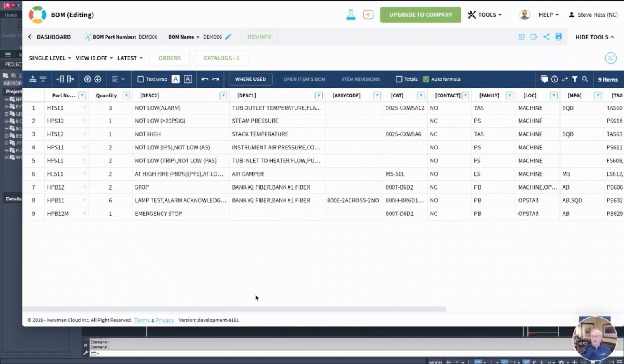The image size is (624, 364).
Task: Open the text alignment dropdown in the toolbar
Action: [x=118, y=79]
